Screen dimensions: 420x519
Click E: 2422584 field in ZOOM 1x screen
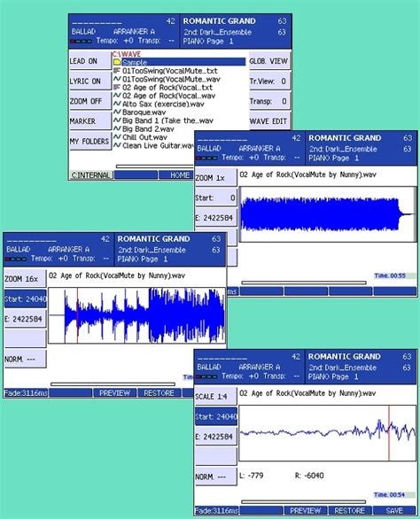pyautogui.click(x=216, y=218)
